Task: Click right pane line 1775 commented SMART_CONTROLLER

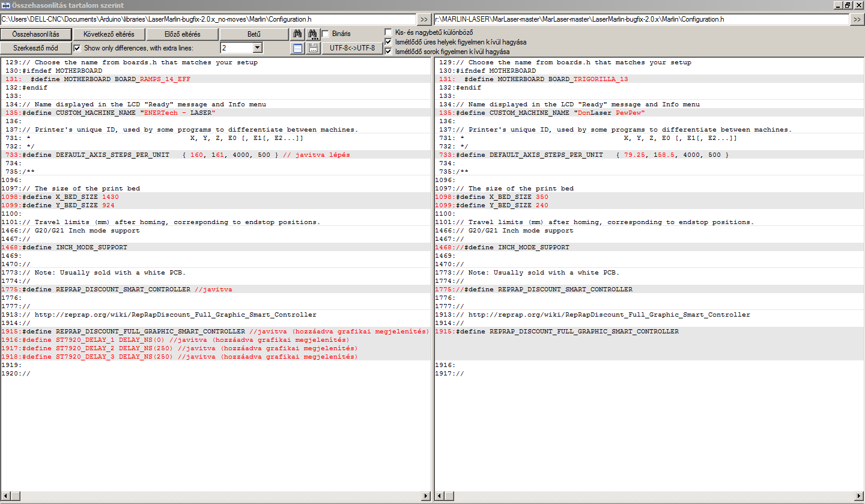Action: click(x=649, y=289)
